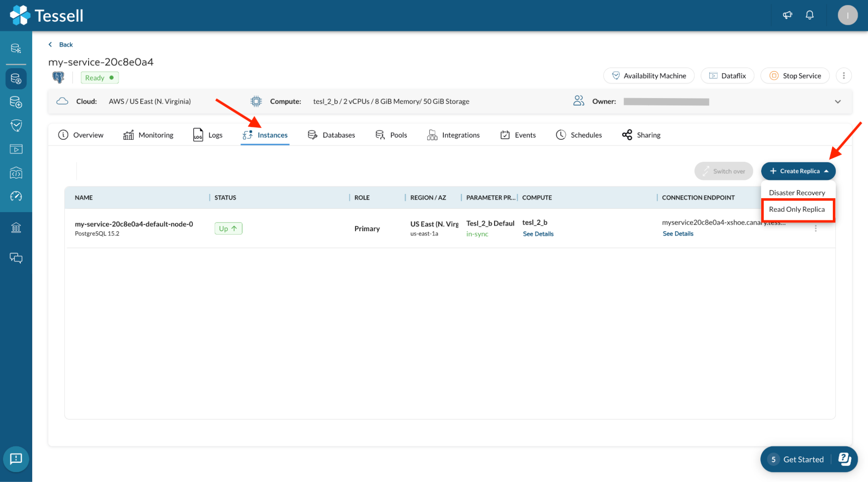Viewport: 868px width, 482px height.
Task: View compute See Details link
Action: pos(538,234)
